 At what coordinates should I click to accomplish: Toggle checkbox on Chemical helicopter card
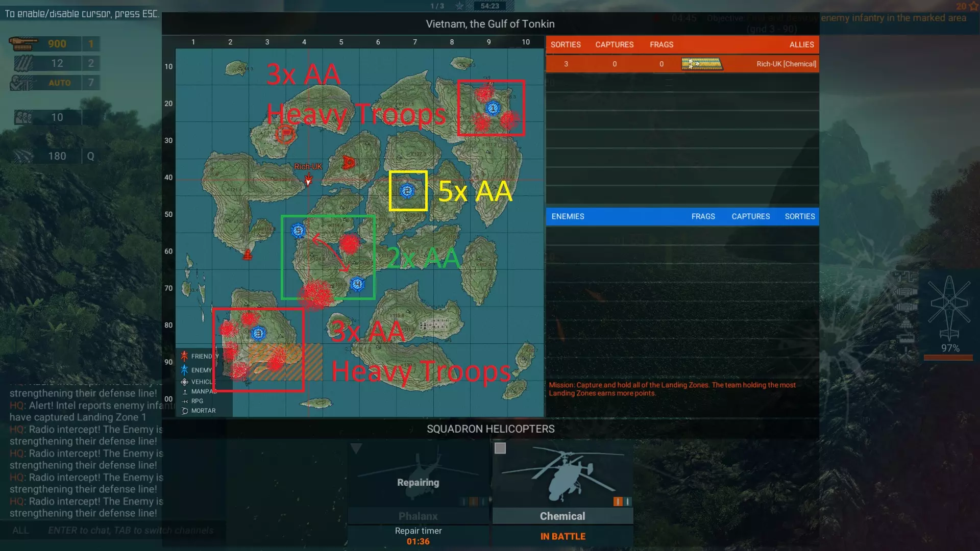click(x=500, y=448)
